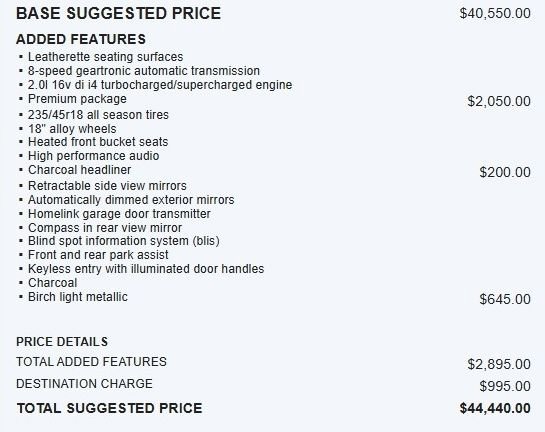This screenshot has width=545, height=432.
Task: Click the 8-speed geartronic automatic transmission item
Action: tap(144, 71)
